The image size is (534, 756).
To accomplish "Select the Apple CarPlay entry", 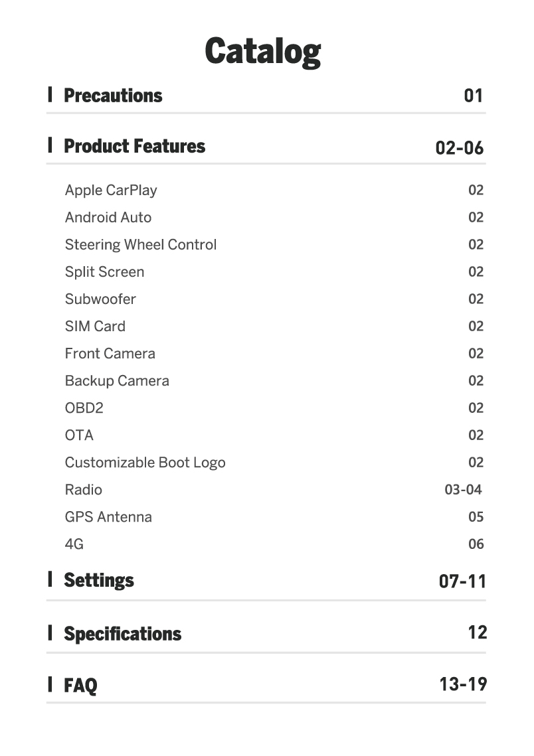I will pos(111,190).
